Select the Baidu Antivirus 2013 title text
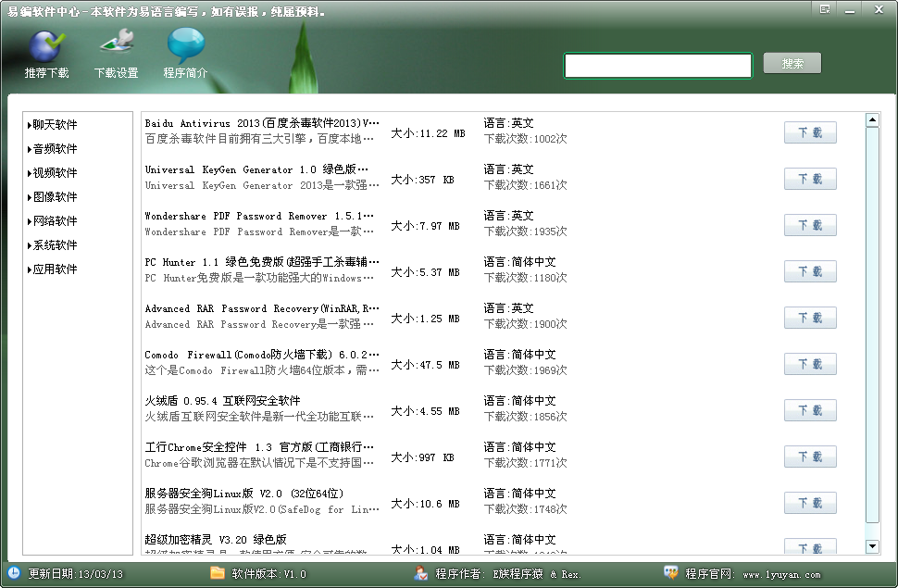Screen dimensions: 898x588 (262, 123)
